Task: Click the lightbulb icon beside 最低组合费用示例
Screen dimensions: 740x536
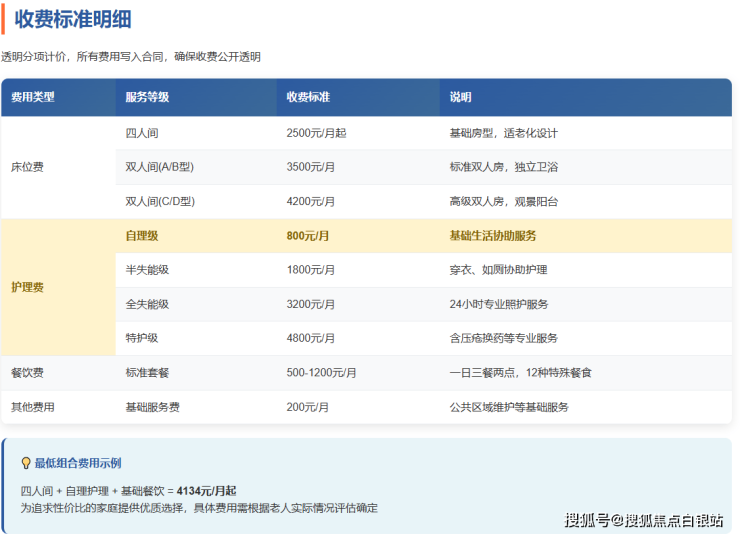Action: click(x=26, y=463)
